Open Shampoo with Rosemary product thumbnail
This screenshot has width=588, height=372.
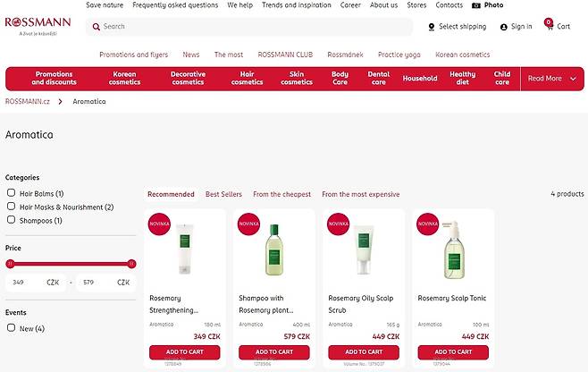(273, 250)
